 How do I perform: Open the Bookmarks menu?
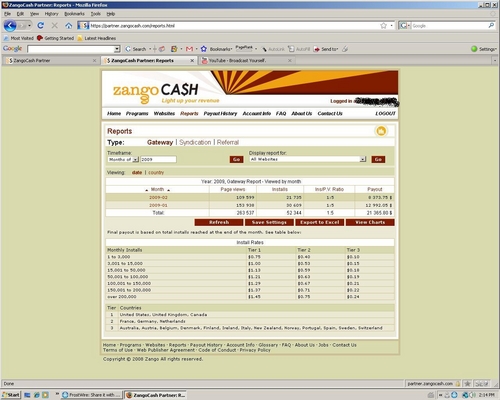coord(74,14)
